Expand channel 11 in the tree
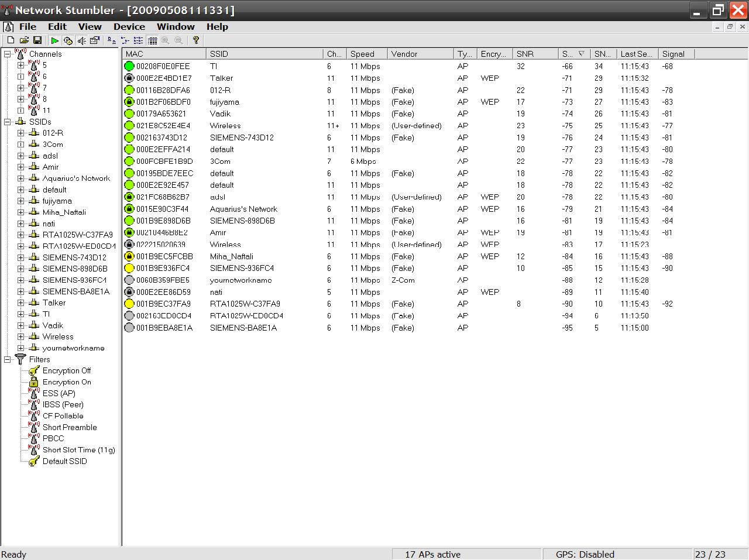This screenshot has width=749, height=560. point(21,110)
